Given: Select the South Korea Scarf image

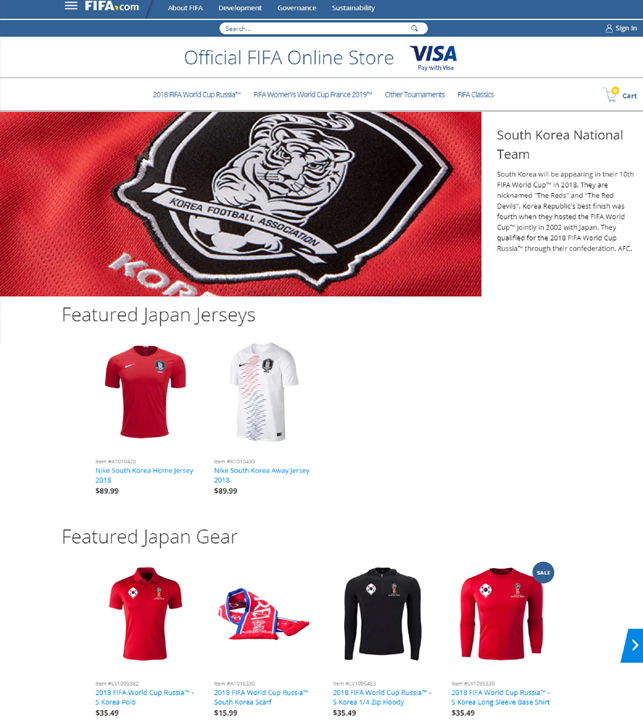Looking at the screenshot, I should [264, 614].
